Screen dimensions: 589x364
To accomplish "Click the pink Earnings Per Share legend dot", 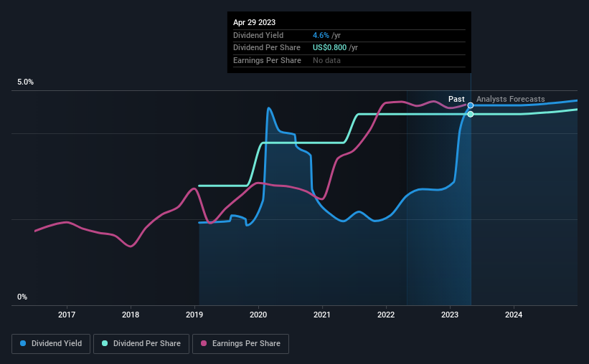I will [x=204, y=343].
